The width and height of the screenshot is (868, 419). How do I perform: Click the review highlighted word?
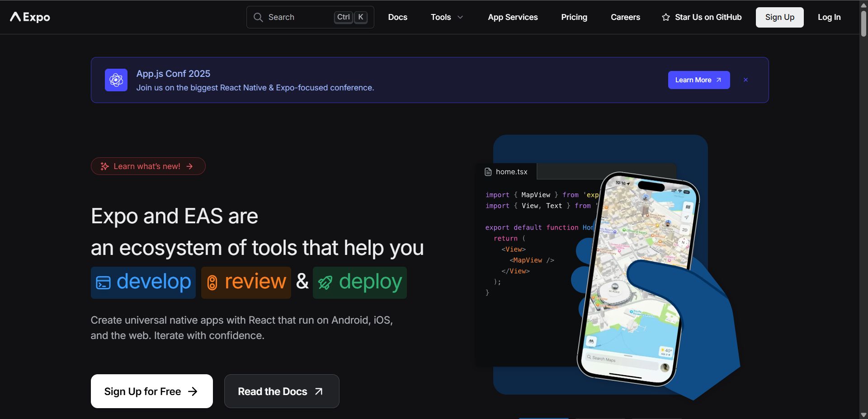246,282
